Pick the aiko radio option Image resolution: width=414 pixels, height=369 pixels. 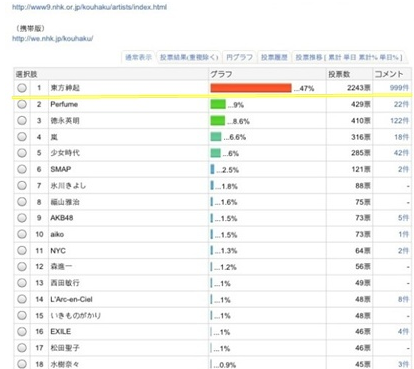22,234
